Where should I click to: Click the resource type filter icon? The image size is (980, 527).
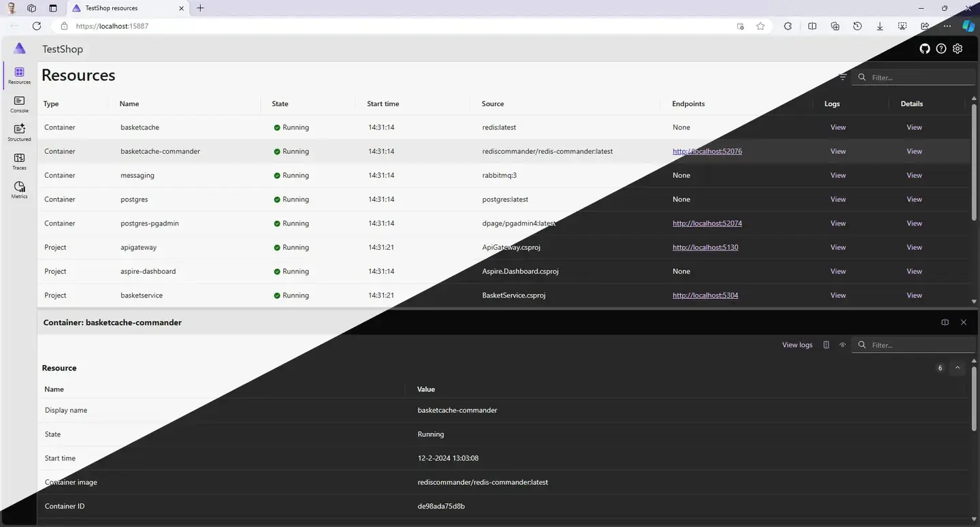click(x=843, y=77)
